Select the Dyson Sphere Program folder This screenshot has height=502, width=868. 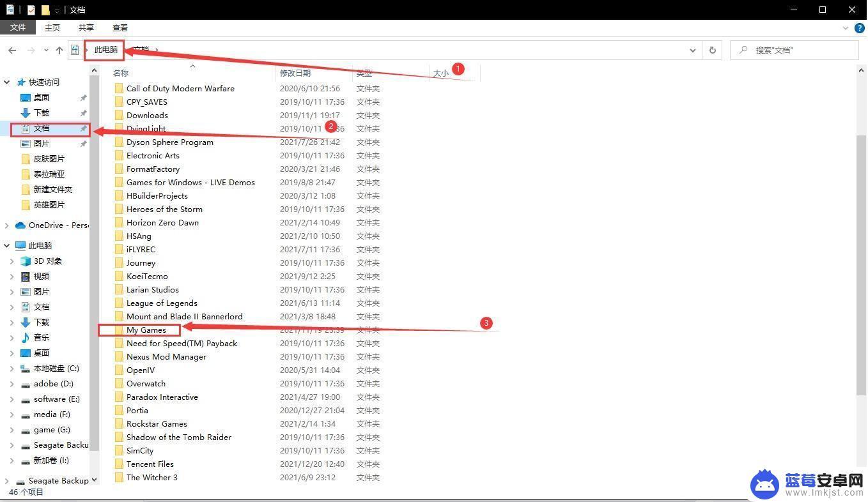click(170, 142)
